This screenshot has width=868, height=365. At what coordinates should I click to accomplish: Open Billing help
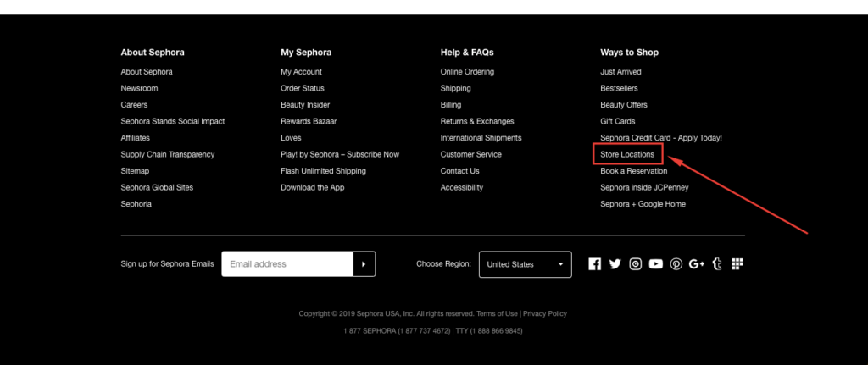pyautogui.click(x=451, y=105)
